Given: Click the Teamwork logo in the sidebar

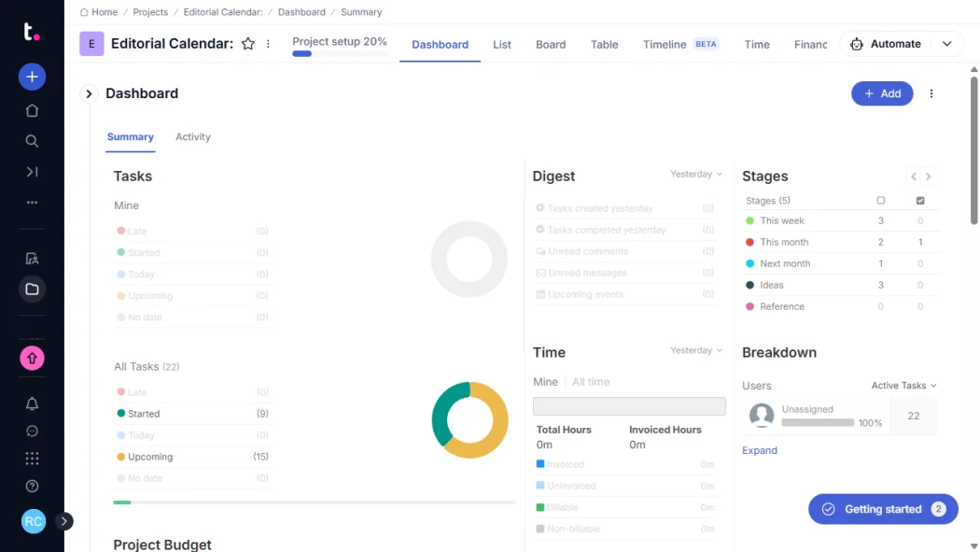Looking at the screenshot, I should pos(31,32).
